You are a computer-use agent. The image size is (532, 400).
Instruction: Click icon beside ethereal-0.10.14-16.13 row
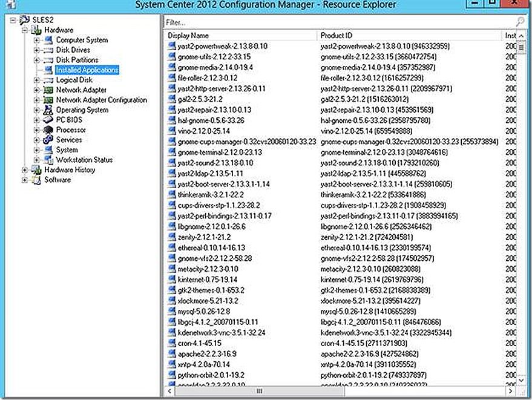(x=172, y=248)
